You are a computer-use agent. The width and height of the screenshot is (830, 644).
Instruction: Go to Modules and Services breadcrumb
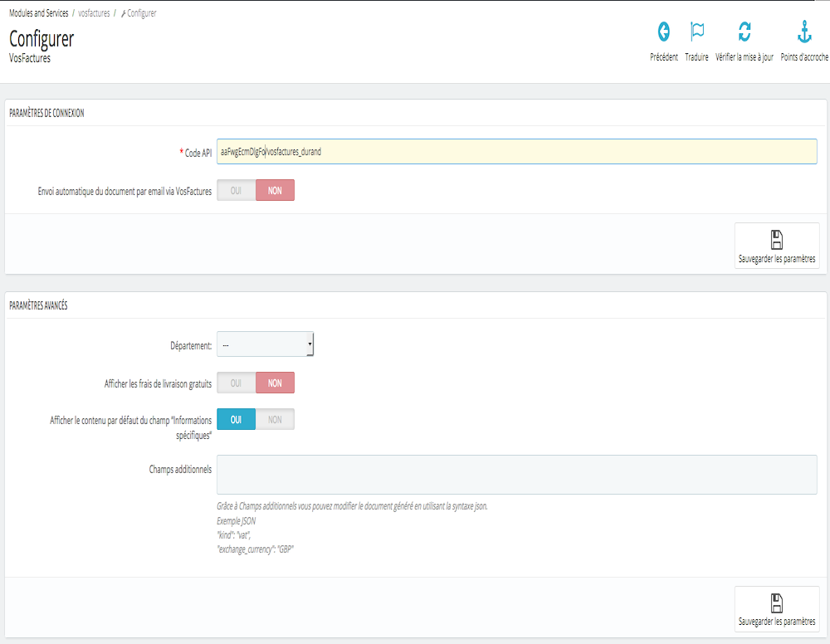click(x=39, y=13)
